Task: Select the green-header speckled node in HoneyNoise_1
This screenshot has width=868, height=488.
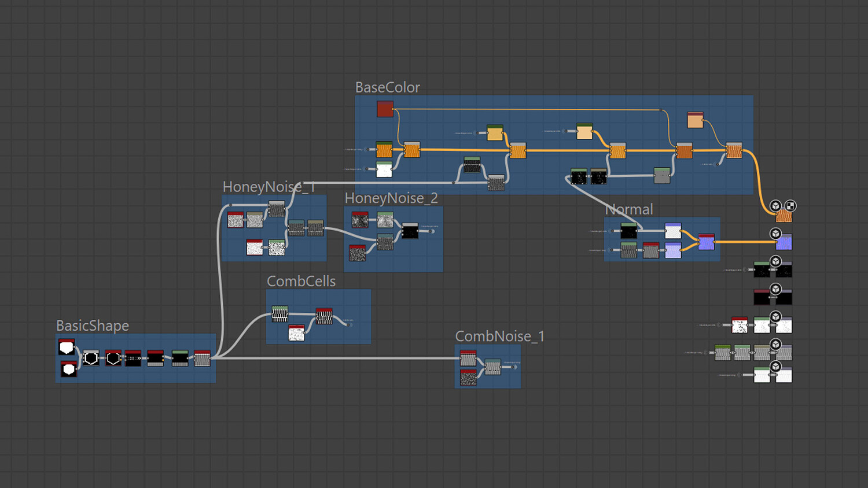Action: [277, 247]
